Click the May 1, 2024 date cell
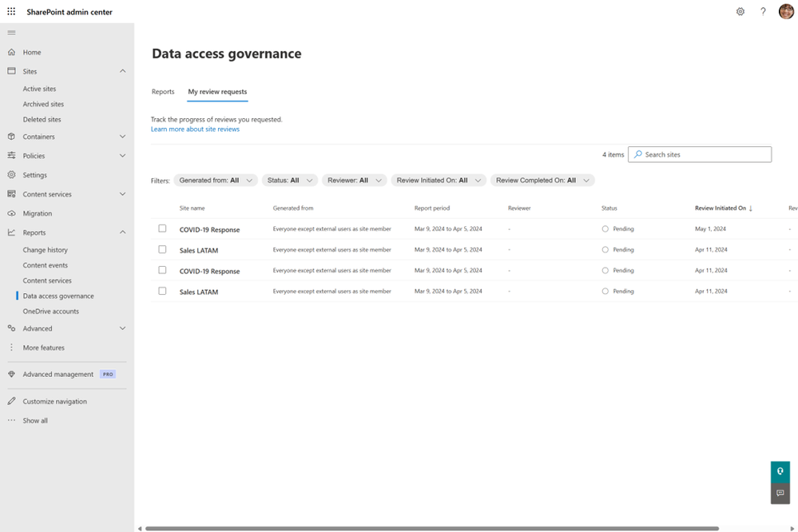 click(710, 229)
